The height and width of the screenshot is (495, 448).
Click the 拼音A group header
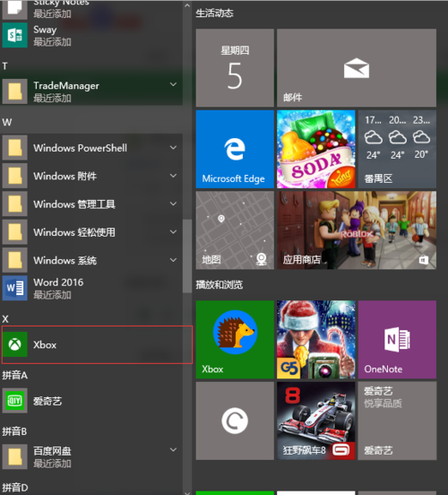coord(15,375)
